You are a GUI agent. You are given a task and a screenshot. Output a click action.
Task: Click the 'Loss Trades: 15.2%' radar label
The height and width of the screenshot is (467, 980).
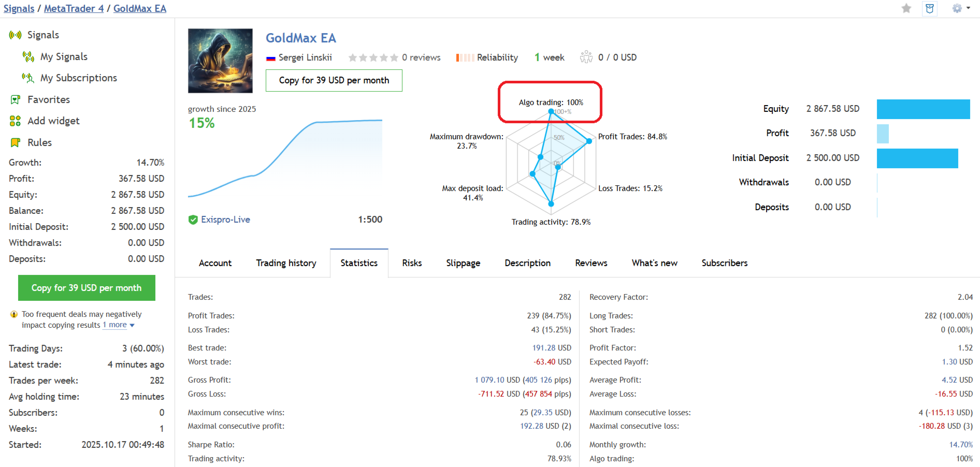click(x=630, y=188)
